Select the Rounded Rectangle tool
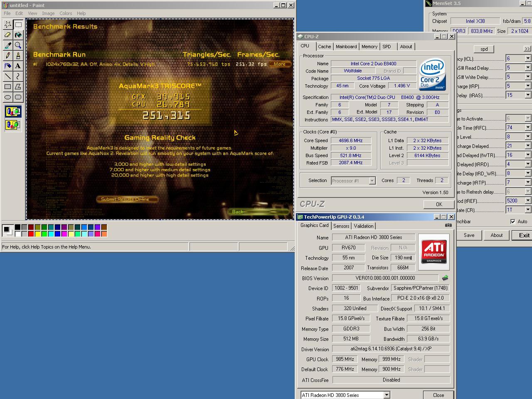This screenshot has width=532, height=399. pos(18,97)
